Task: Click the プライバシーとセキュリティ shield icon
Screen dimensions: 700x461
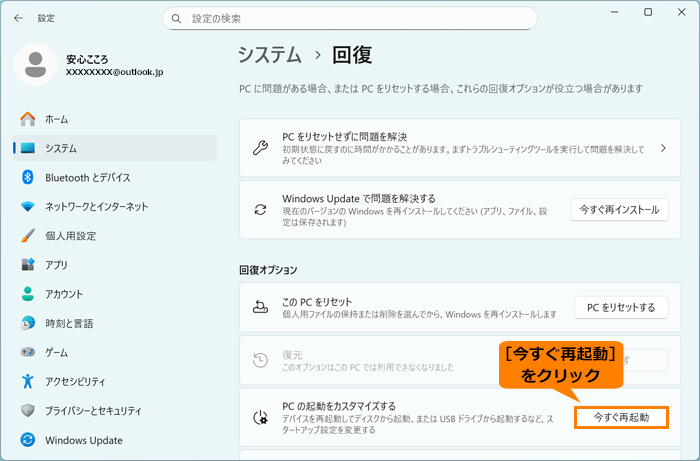Action: (28, 411)
